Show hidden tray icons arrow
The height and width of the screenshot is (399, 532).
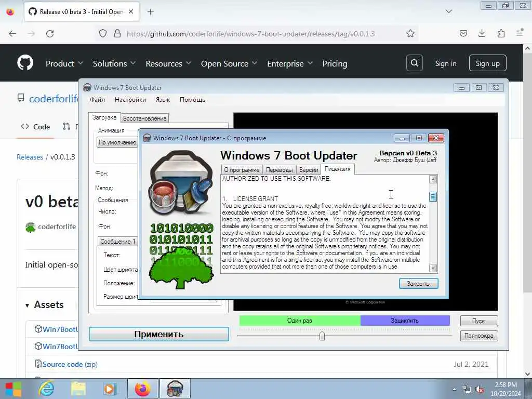(x=454, y=390)
